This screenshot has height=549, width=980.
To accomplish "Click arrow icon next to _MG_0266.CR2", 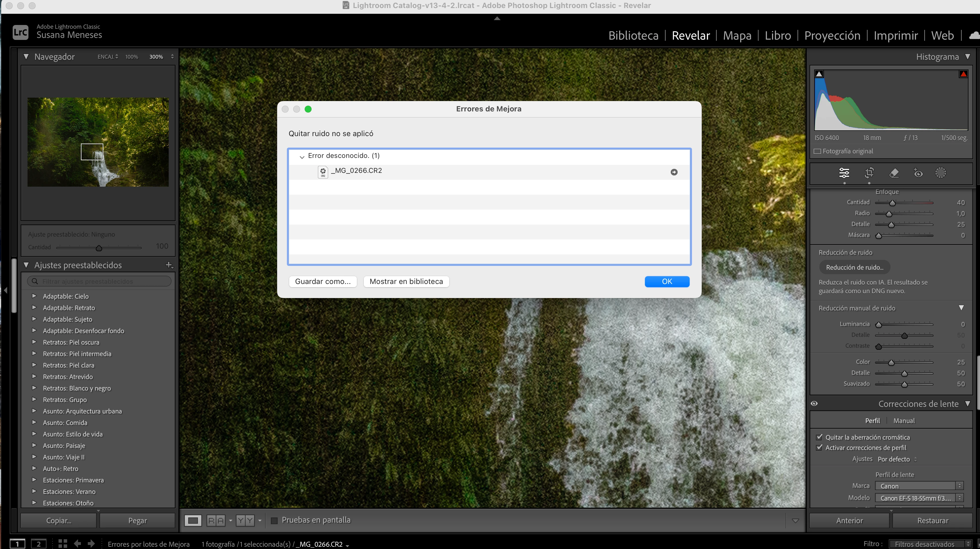I will pos(674,172).
